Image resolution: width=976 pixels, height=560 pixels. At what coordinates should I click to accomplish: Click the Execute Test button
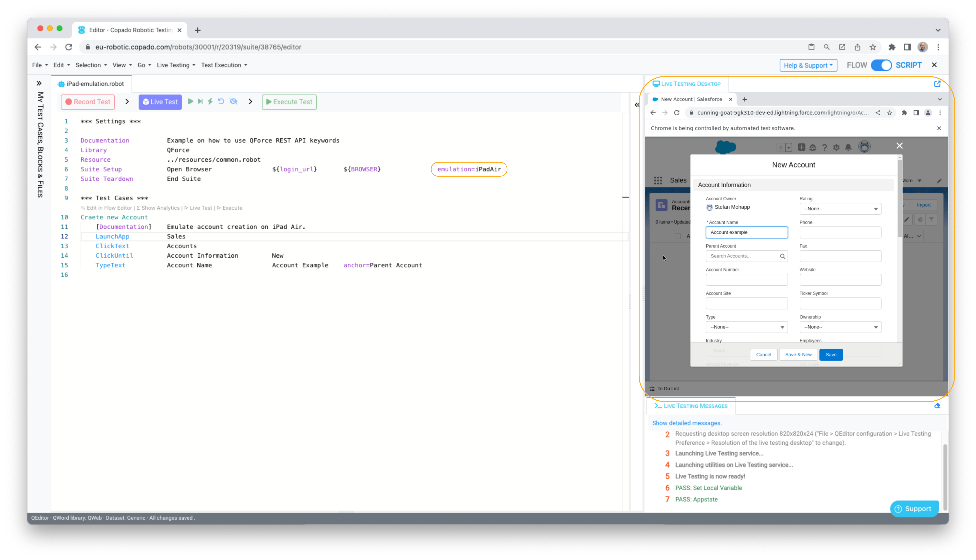289,102
